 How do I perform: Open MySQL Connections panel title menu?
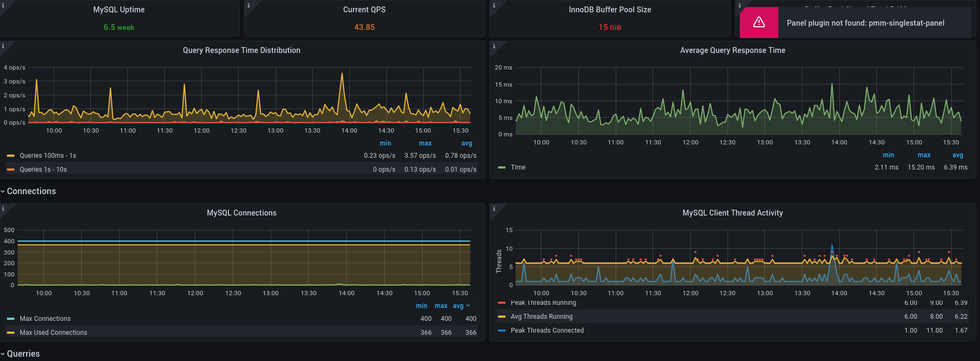pos(241,213)
